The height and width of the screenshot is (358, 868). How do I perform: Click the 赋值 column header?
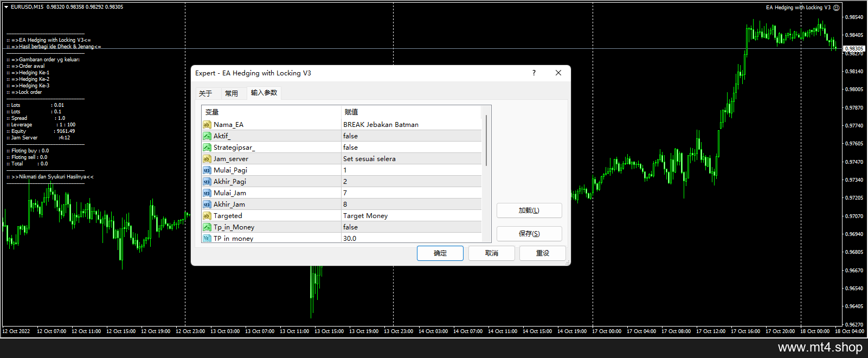(x=412, y=112)
